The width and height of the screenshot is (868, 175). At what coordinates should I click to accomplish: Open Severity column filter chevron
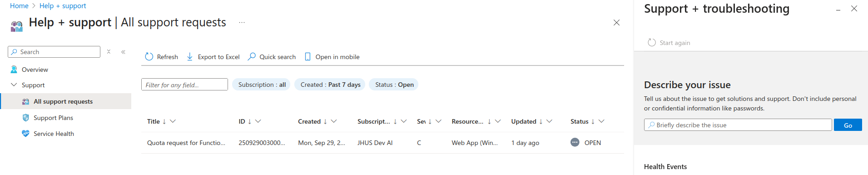coord(438,121)
